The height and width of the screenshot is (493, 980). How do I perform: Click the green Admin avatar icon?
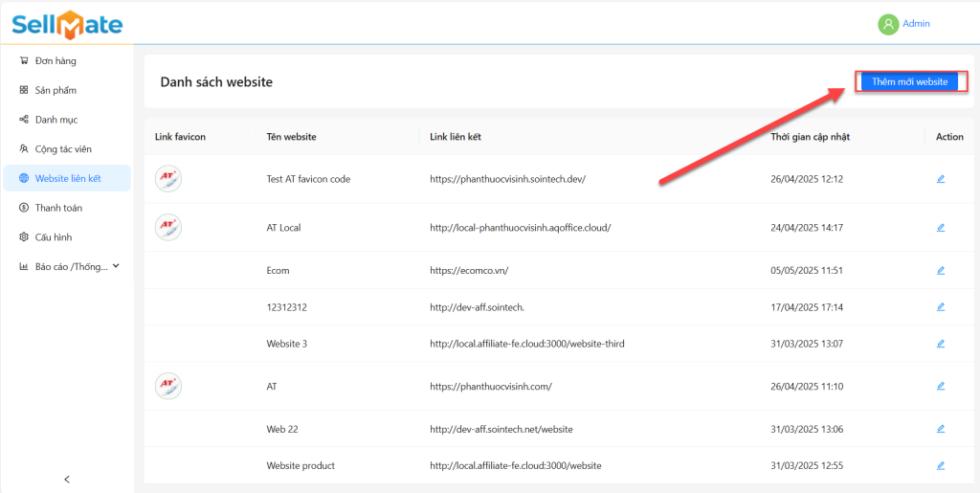pyautogui.click(x=888, y=24)
